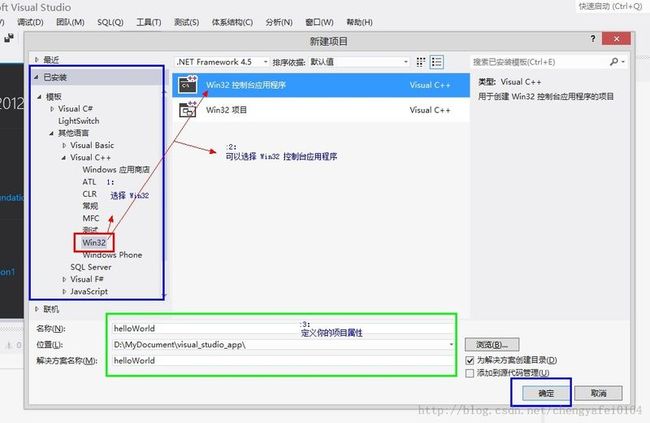Open the 测试(S) menu
This screenshot has width=650, height=423.
point(187,22)
